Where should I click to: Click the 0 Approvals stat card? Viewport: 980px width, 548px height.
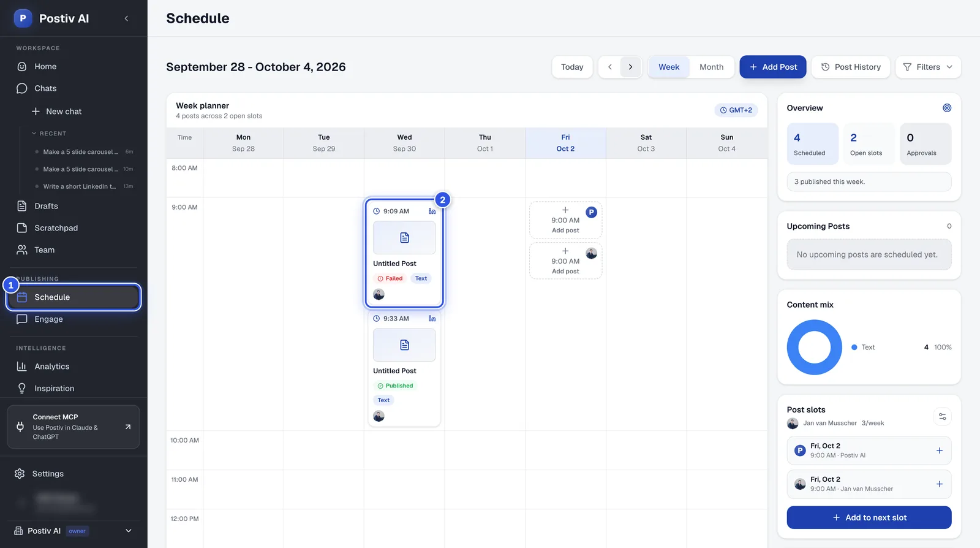pyautogui.click(x=925, y=144)
